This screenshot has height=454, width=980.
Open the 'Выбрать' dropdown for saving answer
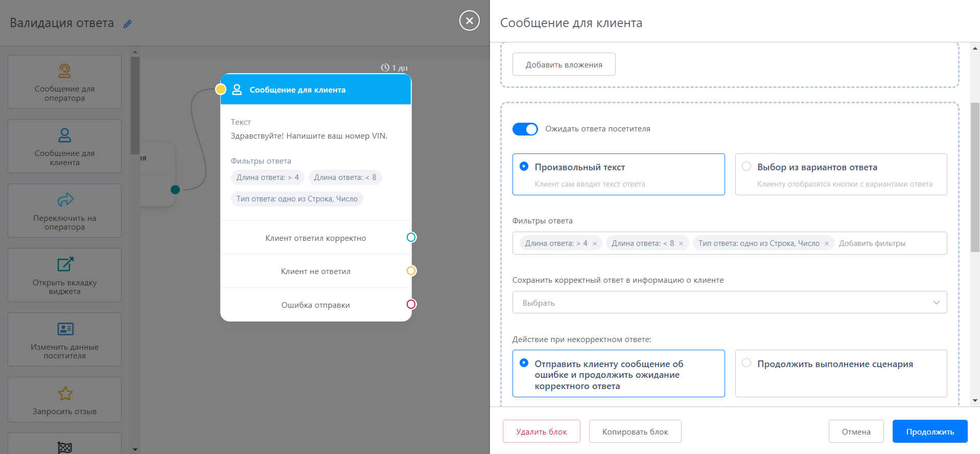click(x=729, y=303)
